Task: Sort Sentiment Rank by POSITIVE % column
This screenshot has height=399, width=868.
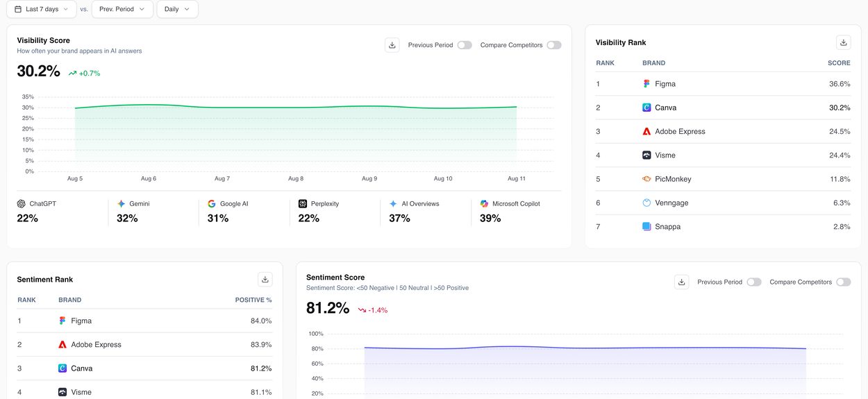Action: [x=253, y=300]
